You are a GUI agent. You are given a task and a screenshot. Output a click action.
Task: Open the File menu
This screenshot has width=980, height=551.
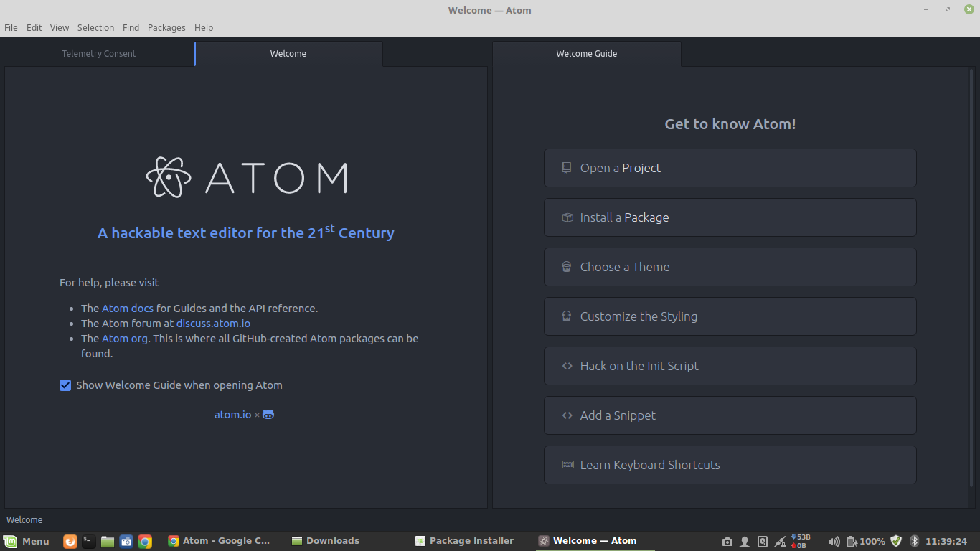11,27
